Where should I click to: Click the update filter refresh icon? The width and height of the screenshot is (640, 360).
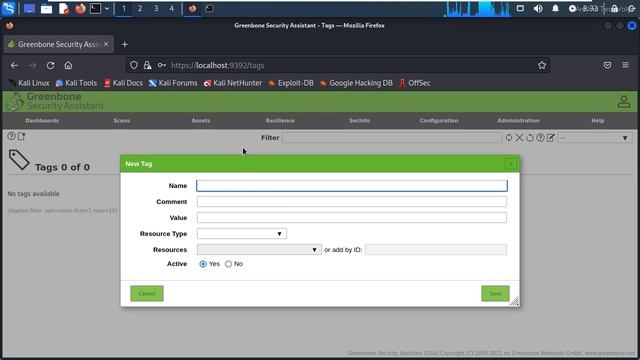[x=509, y=138]
